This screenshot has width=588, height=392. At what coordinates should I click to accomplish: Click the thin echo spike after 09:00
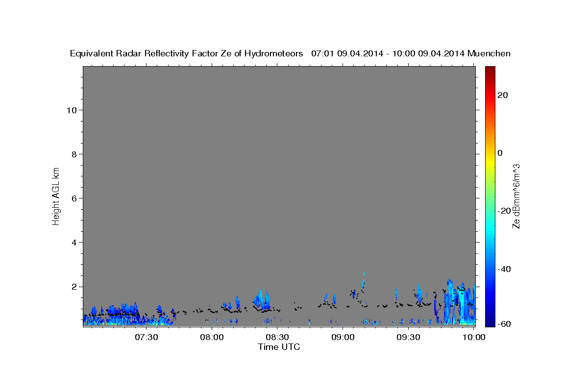(x=364, y=280)
